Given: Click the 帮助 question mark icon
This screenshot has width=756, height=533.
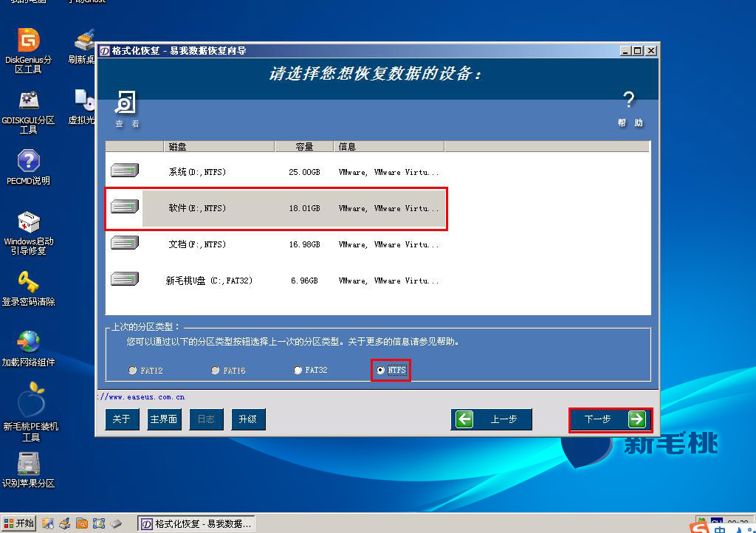Looking at the screenshot, I should click(630, 109).
